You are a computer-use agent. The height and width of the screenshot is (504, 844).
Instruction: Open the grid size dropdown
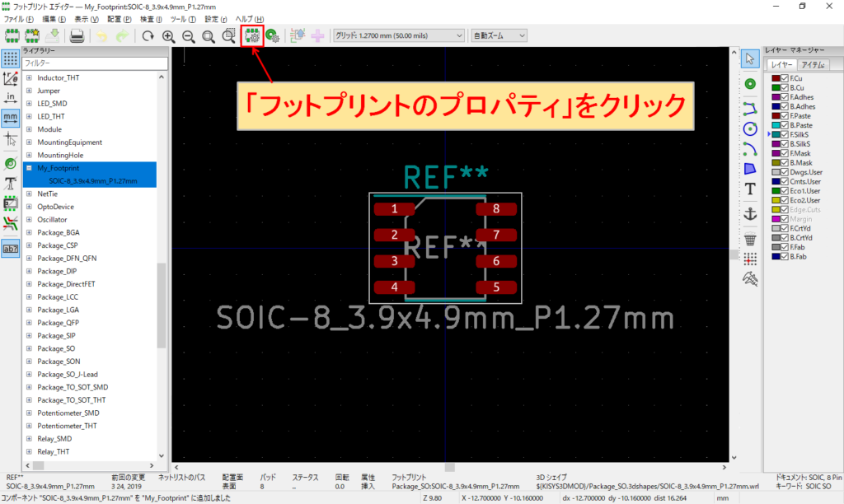399,35
